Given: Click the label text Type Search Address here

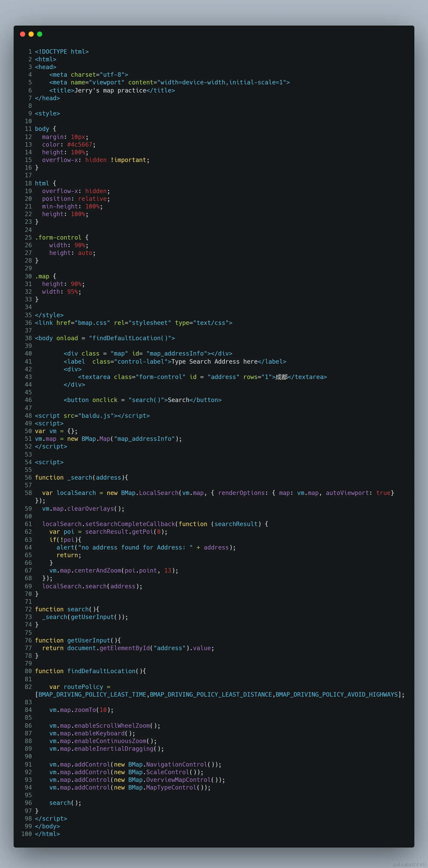Looking at the screenshot, I should (x=214, y=362).
